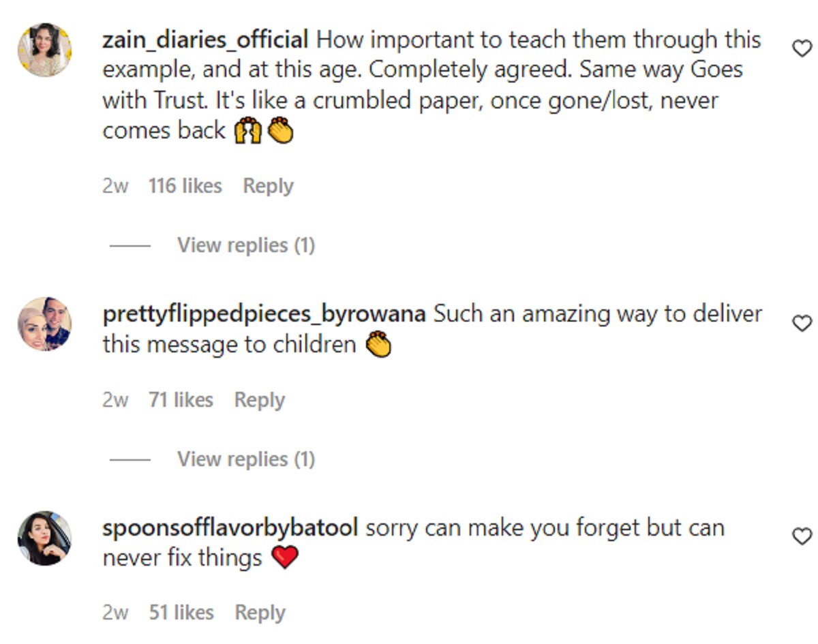Screen dimensions: 818x644
Task: Reply to zain_diaries_official's comment
Action: 268,186
